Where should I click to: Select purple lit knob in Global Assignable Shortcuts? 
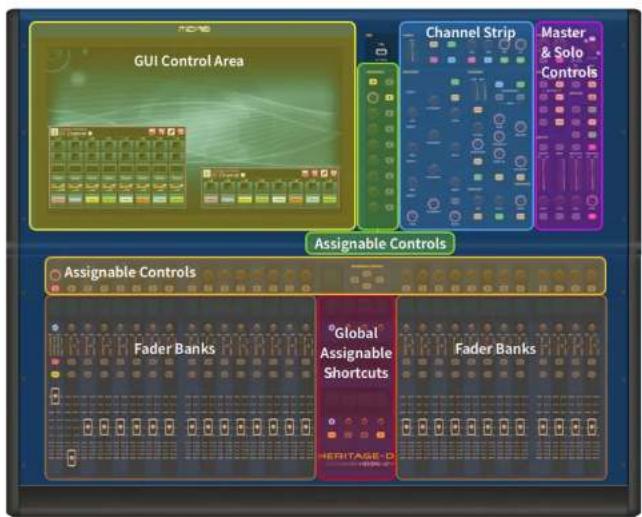pos(332,421)
